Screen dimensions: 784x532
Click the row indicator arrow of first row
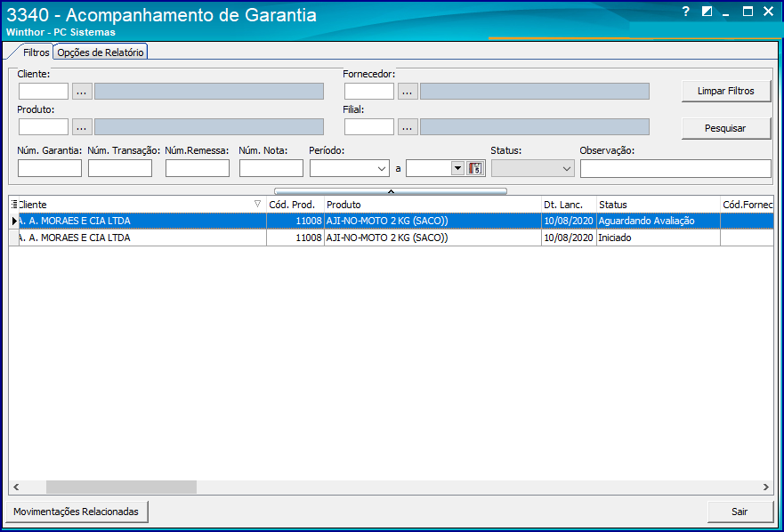14,221
